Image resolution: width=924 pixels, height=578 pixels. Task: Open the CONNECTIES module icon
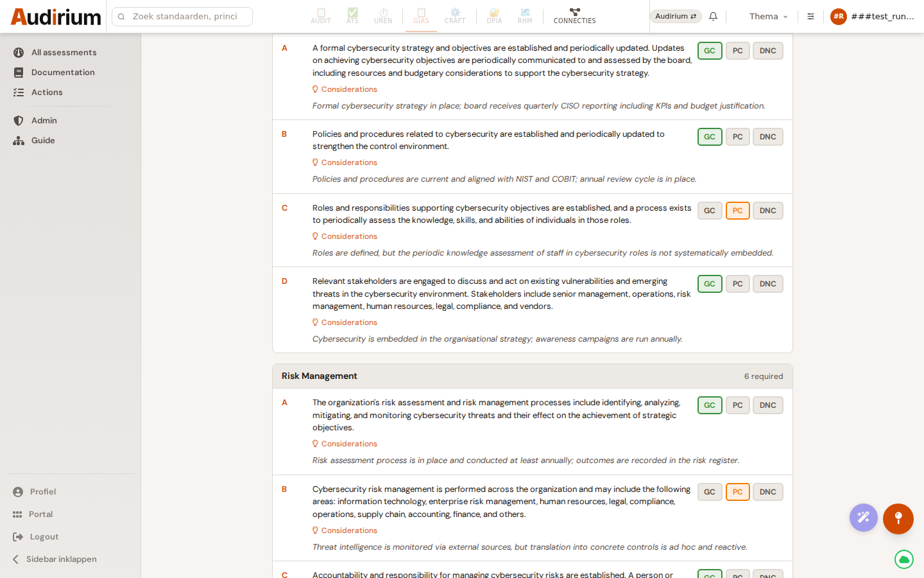pos(575,16)
